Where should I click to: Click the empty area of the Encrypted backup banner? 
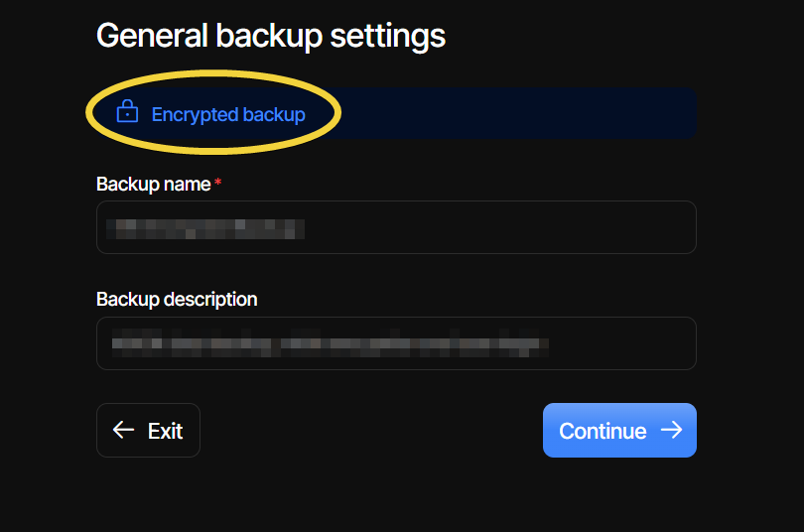click(x=516, y=113)
